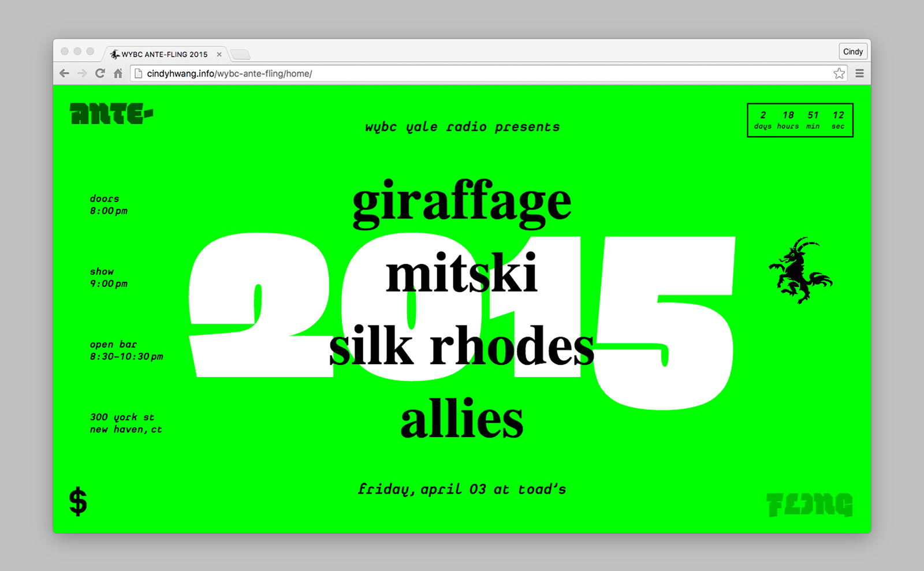Screen dimensions: 924x571
Task: Select the silk rhodes artist name
Action: [x=462, y=346]
